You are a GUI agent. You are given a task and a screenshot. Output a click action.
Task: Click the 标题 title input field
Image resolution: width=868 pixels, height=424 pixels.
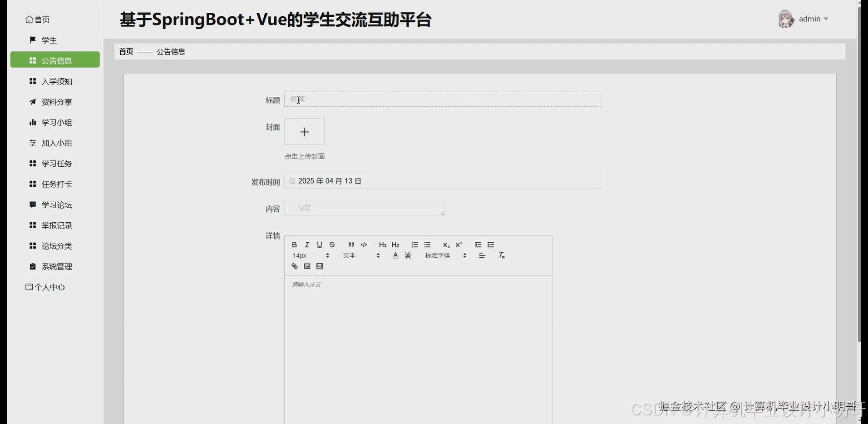tap(442, 100)
